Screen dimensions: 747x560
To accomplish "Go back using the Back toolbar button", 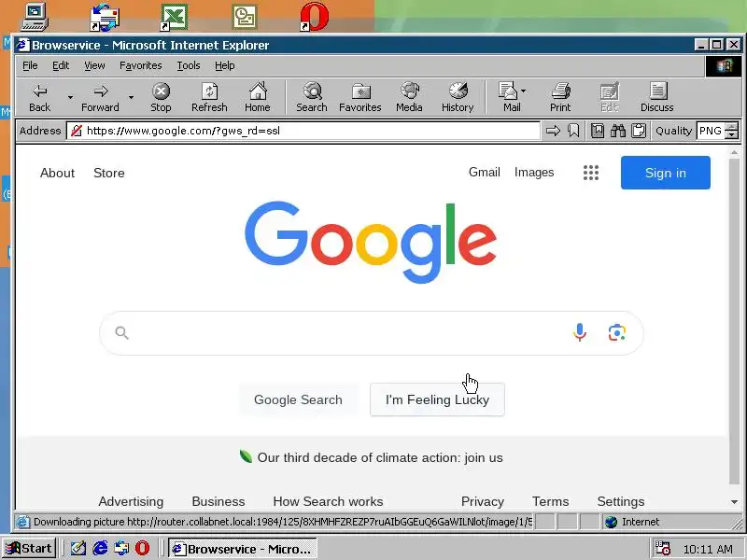I will (x=39, y=98).
